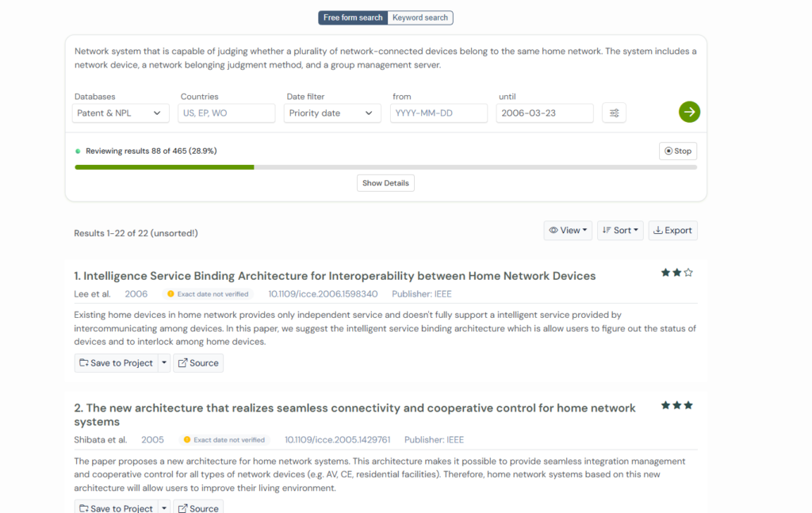Open Source of the Shibata et al. result

click(198, 508)
